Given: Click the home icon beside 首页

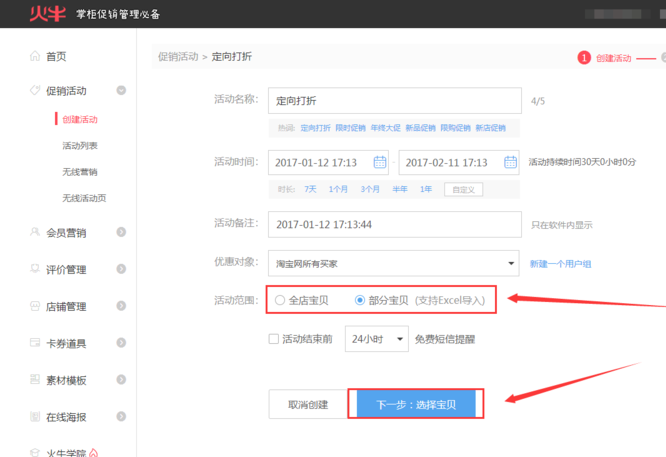Looking at the screenshot, I should click(x=35, y=56).
